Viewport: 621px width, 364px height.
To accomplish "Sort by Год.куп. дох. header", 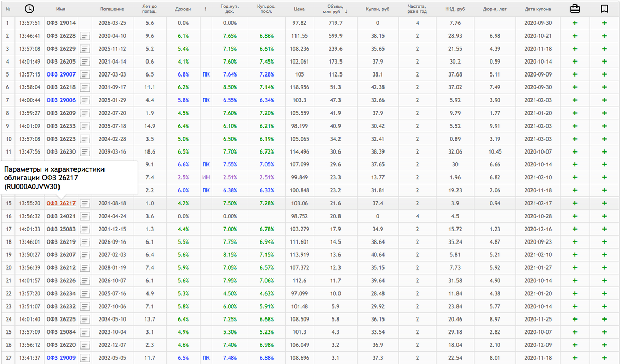I will click(229, 9).
